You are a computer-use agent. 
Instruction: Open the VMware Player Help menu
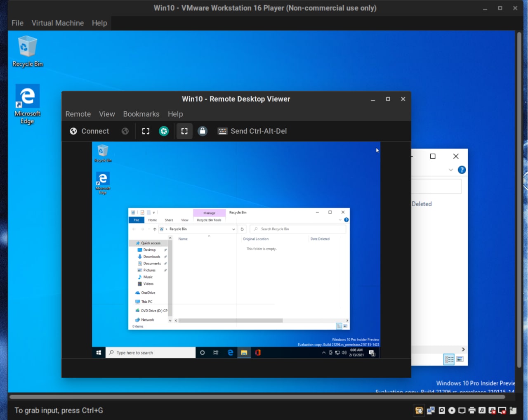click(99, 23)
